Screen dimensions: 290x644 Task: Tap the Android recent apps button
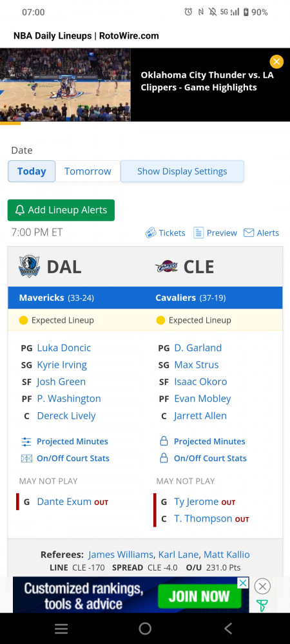coord(61,629)
